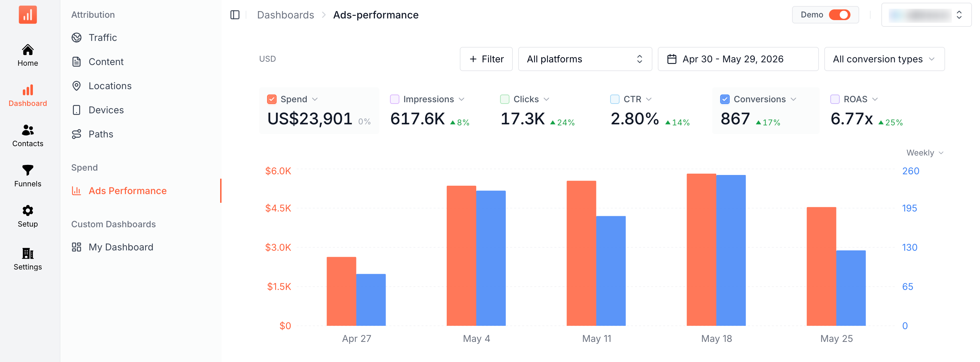Click the 2.80% CTR value

point(635,119)
